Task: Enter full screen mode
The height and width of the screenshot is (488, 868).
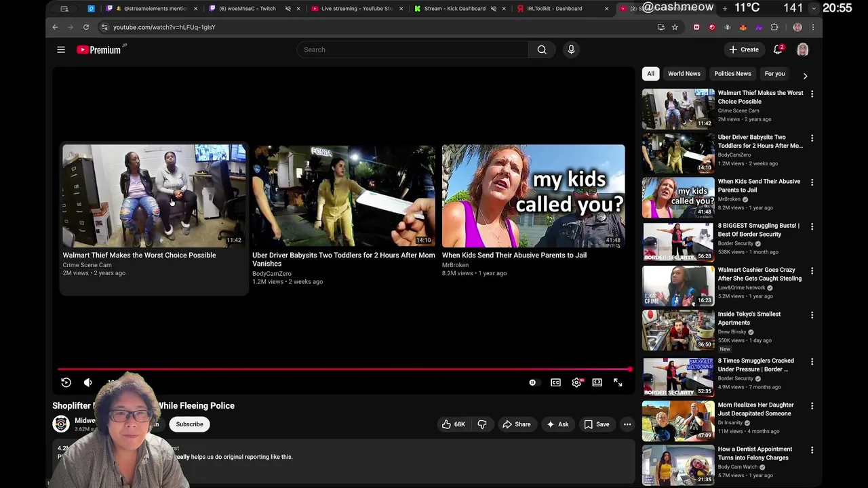Action: coord(618,383)
